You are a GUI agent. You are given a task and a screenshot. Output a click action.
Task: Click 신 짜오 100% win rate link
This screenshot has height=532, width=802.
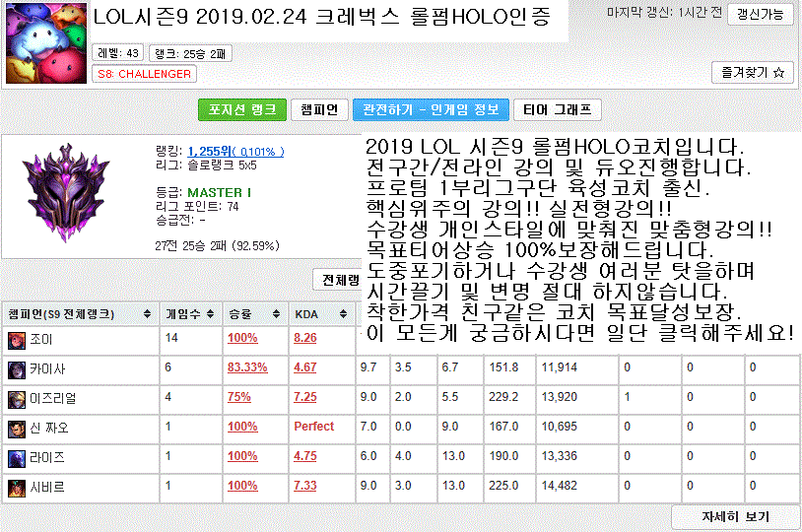[242, 428]
